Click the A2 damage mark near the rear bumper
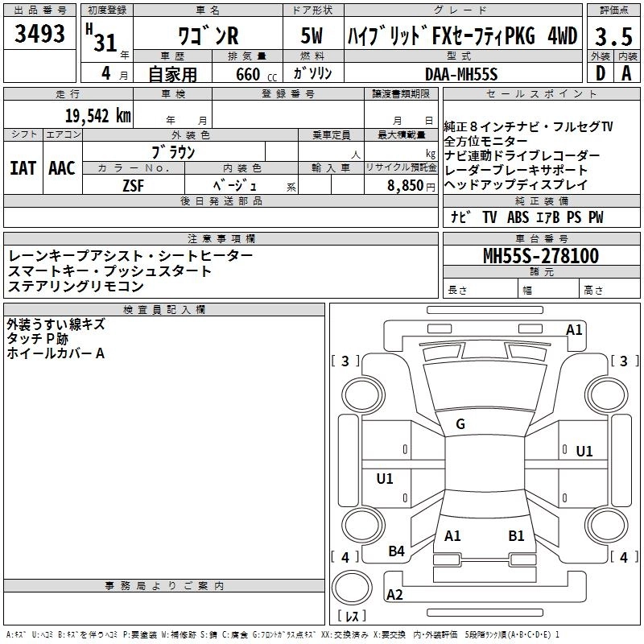This screenshot has height=644, width=644. pyautogui.click(x=394, y=596)
